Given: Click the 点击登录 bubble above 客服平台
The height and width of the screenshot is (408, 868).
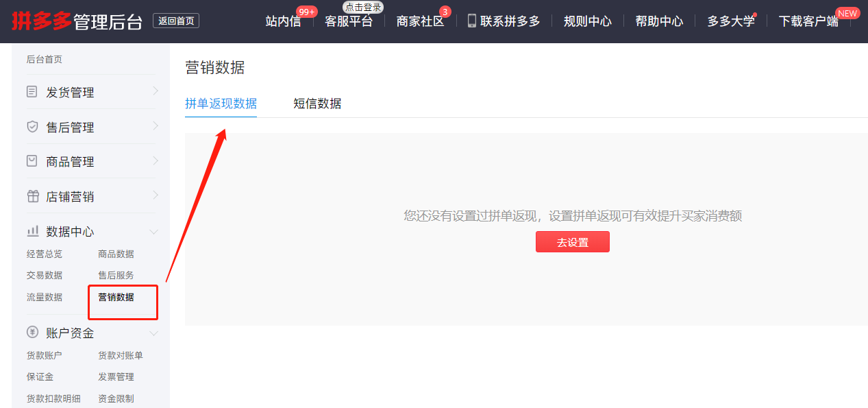Looking at the screenshot, I should coord(363,7).
